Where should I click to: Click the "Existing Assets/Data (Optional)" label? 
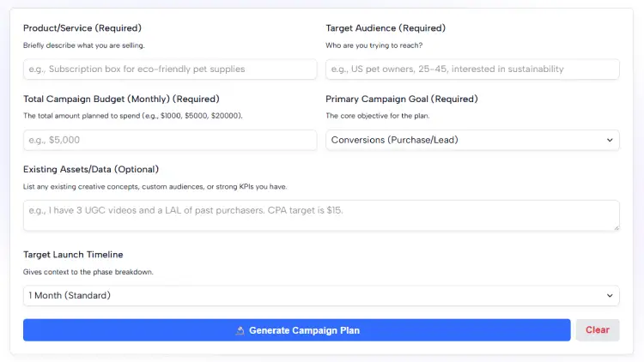(91, 169)
